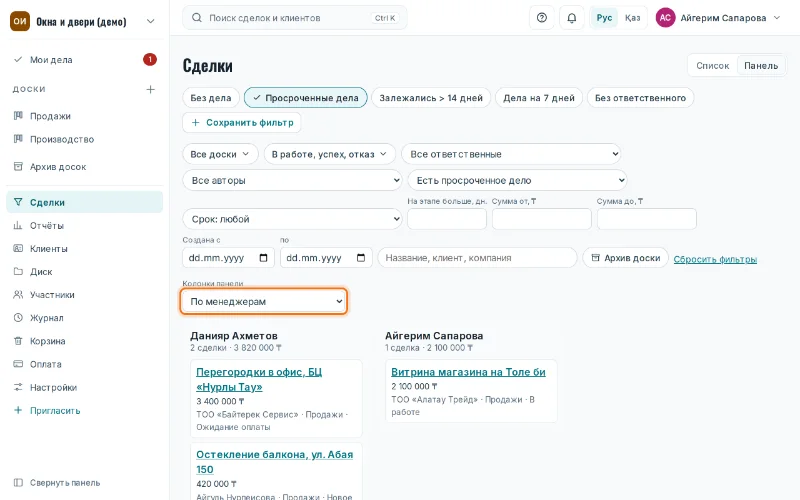Toggle the Дела на 7 дней chip
800x500 pixels.
coord(539,97)
